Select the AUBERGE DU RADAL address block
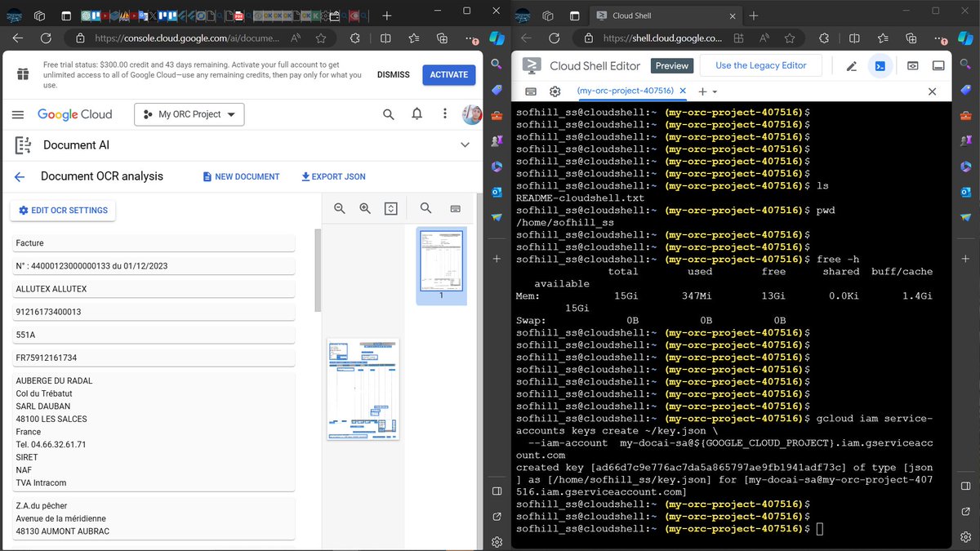Viewport: 980px width, 551px height. 153,432
